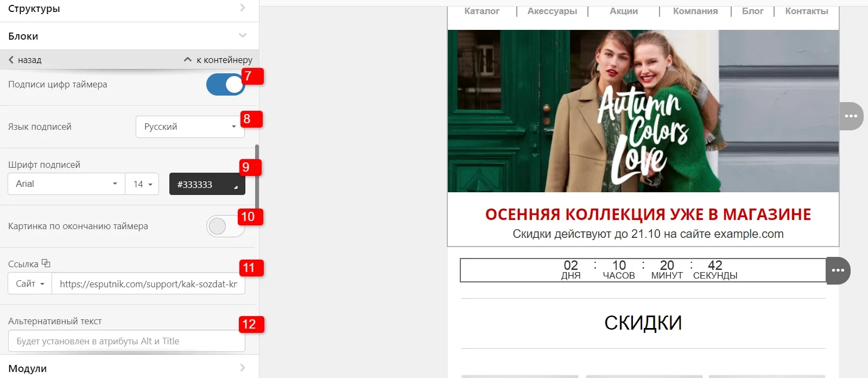Collapse the Блоки section chevron
868x378 pixels.
pyautogui.click(x=243, y=36)
